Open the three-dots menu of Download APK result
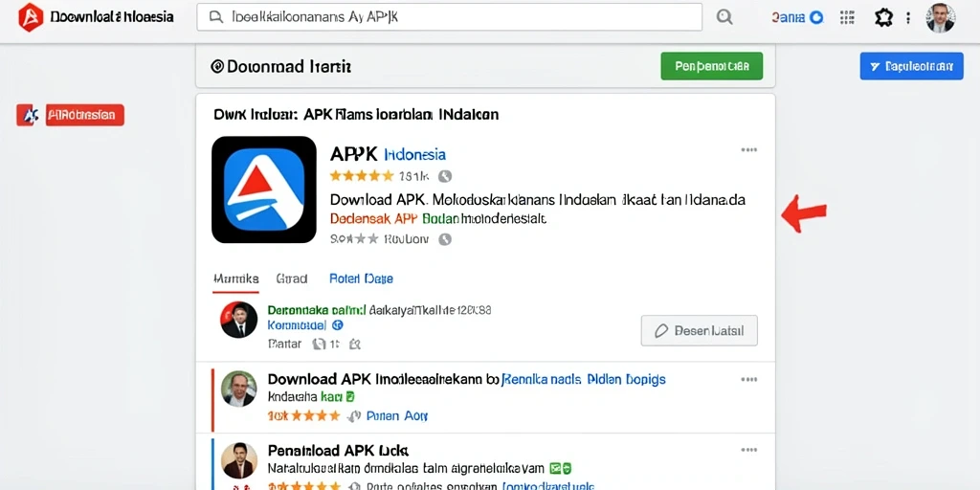This screenshot has width=980, height=490. pyautogui.click(x=748, y=380)
